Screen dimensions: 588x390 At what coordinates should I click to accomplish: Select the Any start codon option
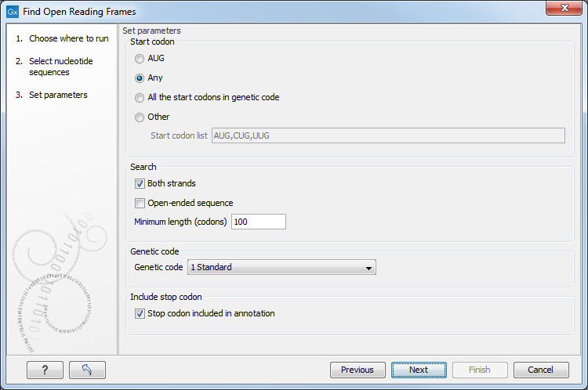140,78
